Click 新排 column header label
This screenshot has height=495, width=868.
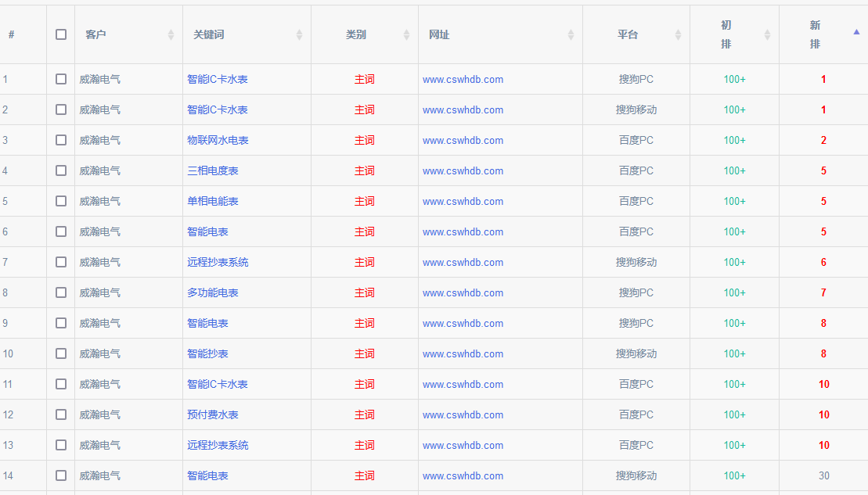[815, 34]
